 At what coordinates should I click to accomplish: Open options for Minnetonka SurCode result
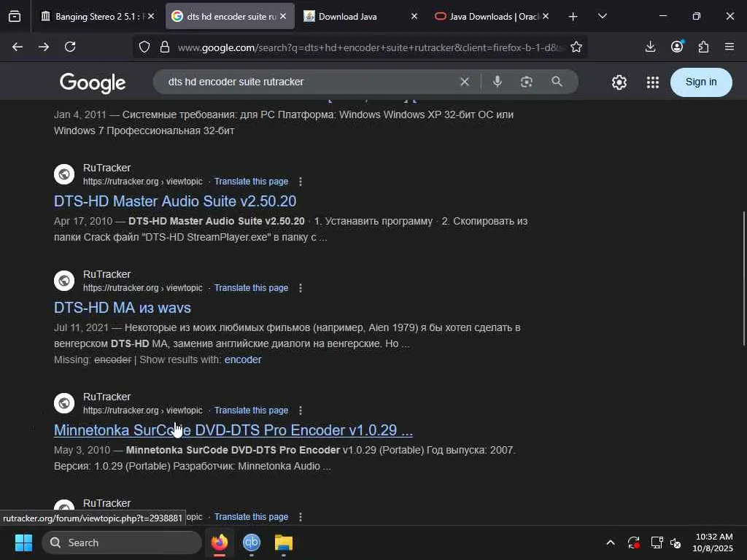[x=300, y=411]
